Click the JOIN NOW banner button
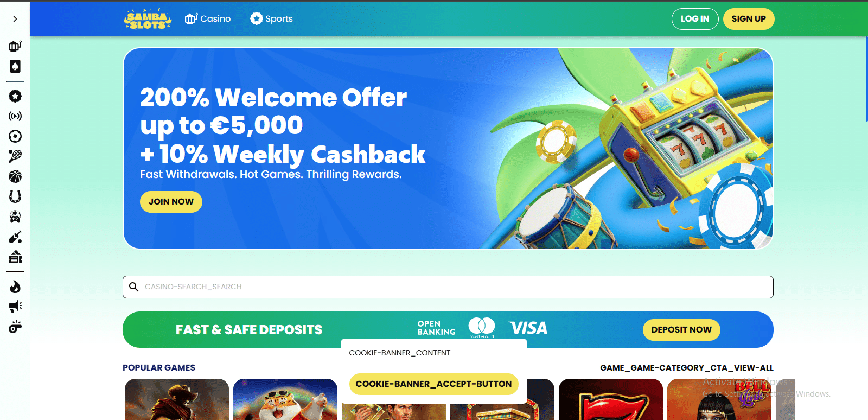 (171, 202)
